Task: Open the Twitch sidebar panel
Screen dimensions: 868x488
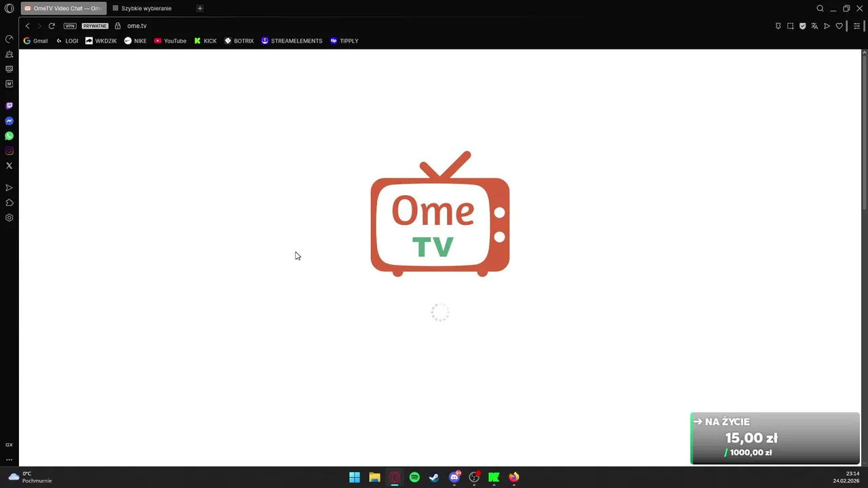Action: coord(9,106)
